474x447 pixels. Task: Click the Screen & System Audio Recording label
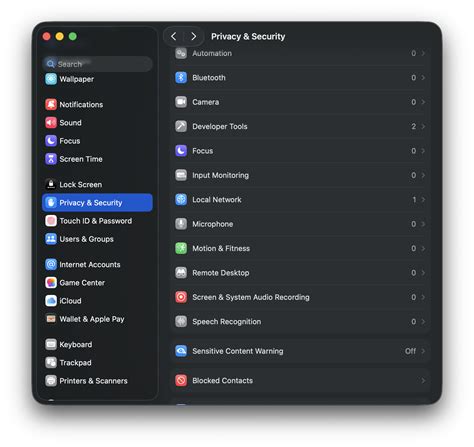[x=251, y=297]
